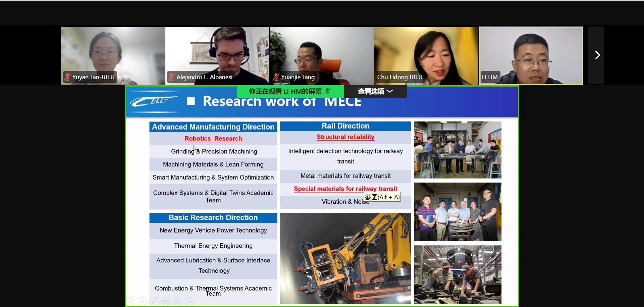Expand the 查看选项 view options dropdown
644x307 pixels.
pyautogui.click(x=375, y=91)
